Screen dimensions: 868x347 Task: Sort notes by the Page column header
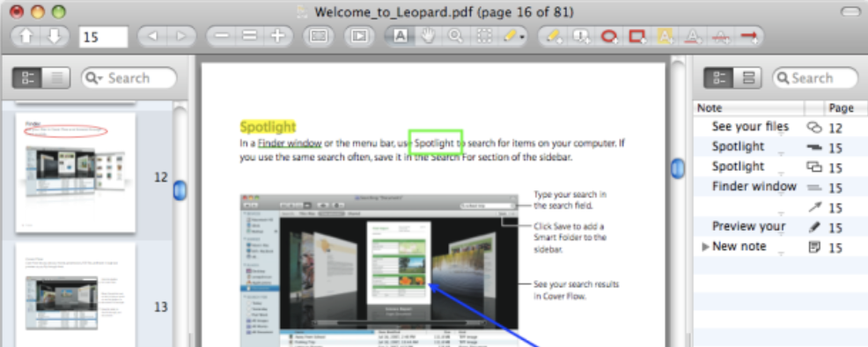click(846, 108)
